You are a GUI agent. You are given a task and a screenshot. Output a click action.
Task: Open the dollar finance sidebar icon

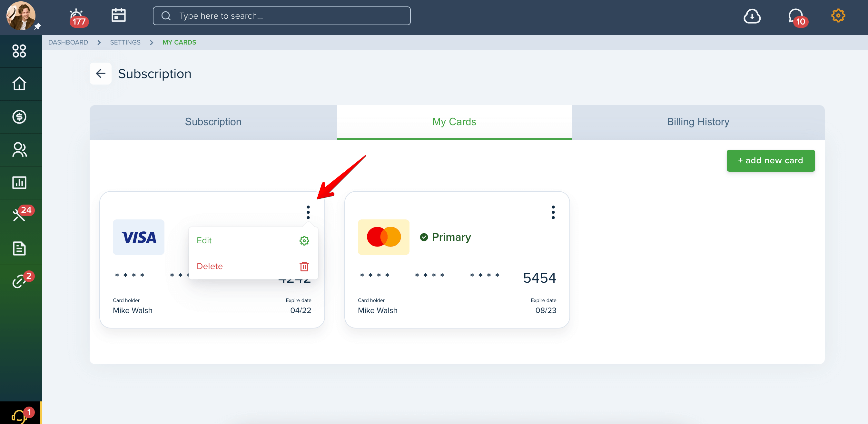point(19,117)
